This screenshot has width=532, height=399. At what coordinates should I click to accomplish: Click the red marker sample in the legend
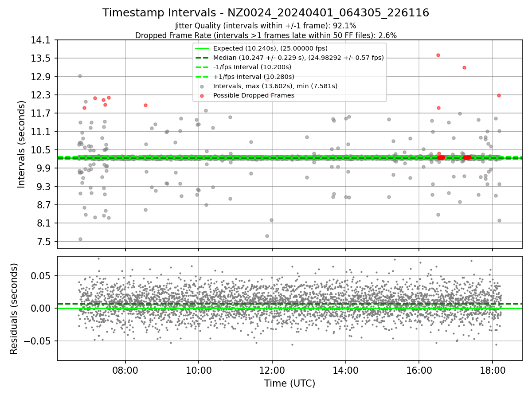tap(202, 96)
